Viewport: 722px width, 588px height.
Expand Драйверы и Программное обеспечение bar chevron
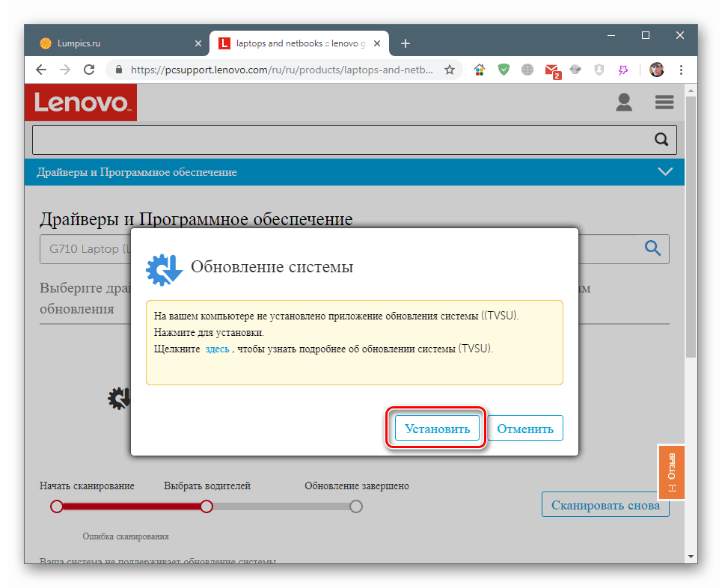pos(665,172)
